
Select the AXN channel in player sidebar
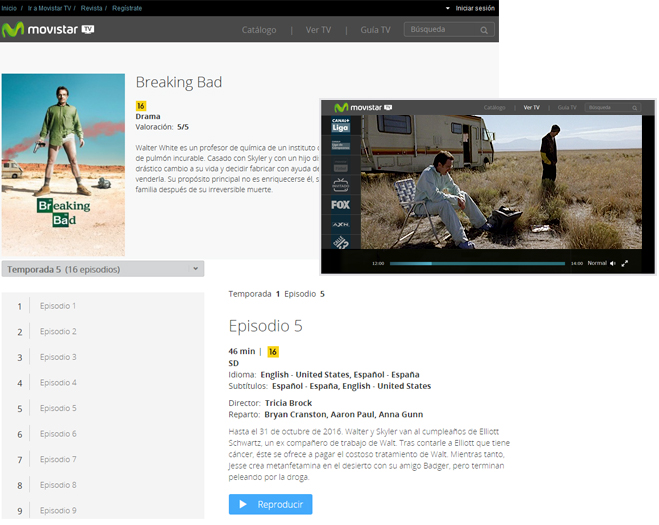(x=340, y=225)
